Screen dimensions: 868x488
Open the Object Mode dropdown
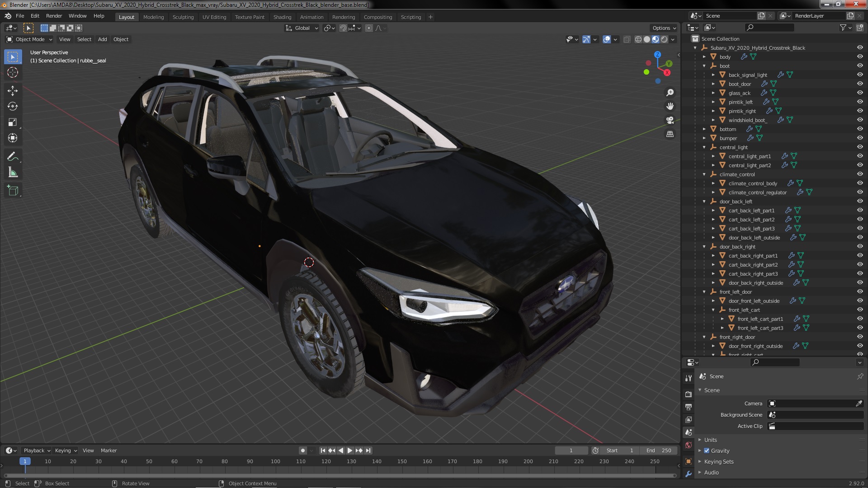coord(29,39)
